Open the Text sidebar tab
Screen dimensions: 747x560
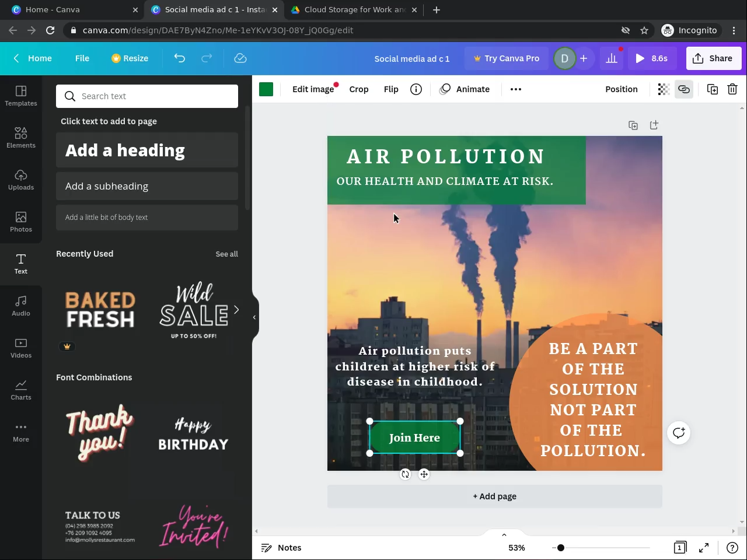click(21, 264)
